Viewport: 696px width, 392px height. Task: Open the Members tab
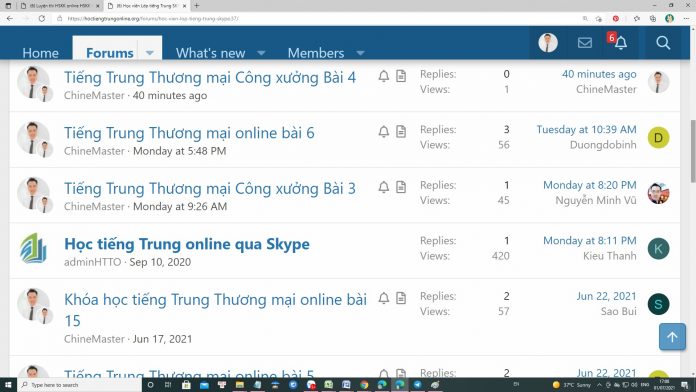tap(316, 53)
